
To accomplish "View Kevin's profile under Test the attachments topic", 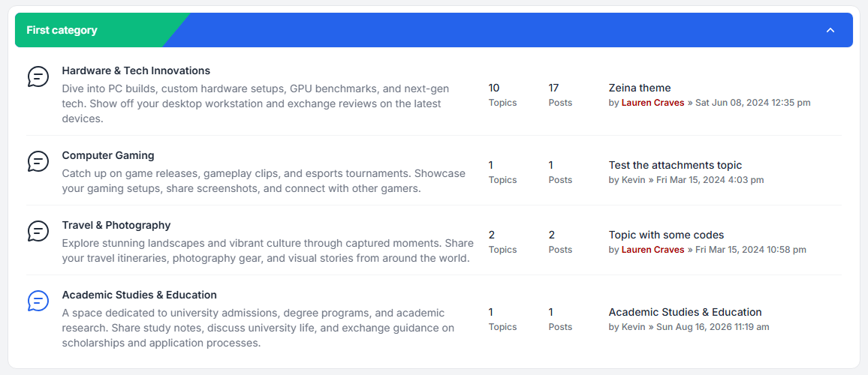I will click(x=633, y=180).
